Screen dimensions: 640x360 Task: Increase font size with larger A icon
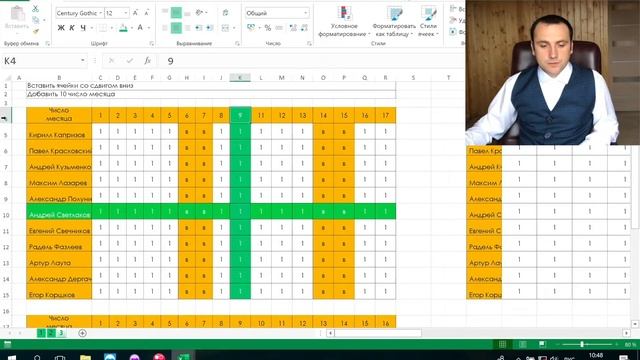(x=136, y=13)
